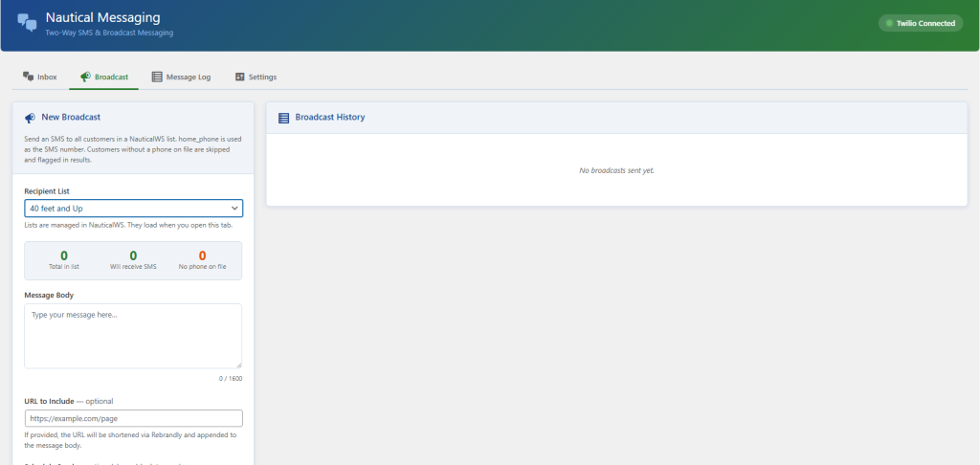Click the chevron arrow on Recipient List
The height and width of the screenshot is (465, 980).
[234, 208]
